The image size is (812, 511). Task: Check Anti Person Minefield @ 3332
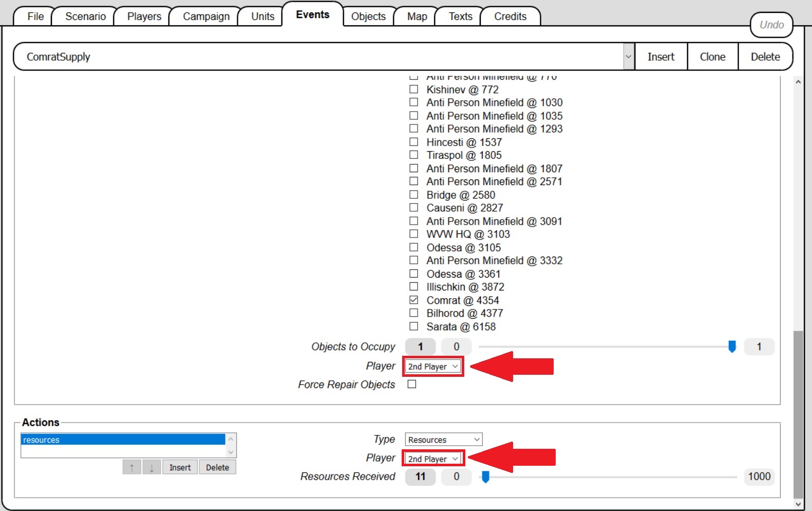[x=413, y=260]
